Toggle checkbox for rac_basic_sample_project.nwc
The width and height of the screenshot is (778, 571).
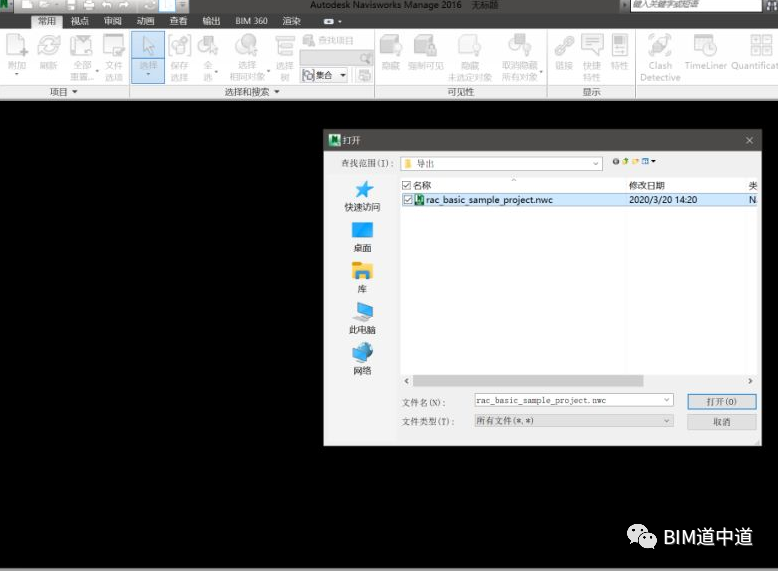tap(408, 200)
